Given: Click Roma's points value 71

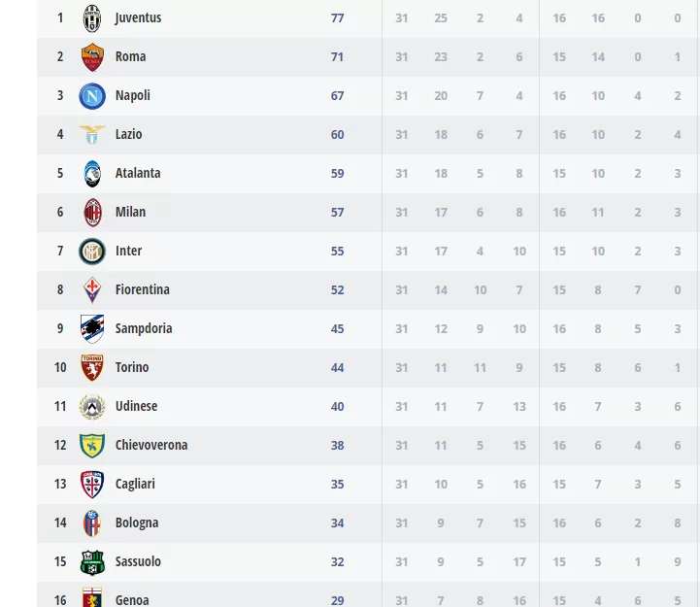Looking at the screenshot, I should [337, 56].
